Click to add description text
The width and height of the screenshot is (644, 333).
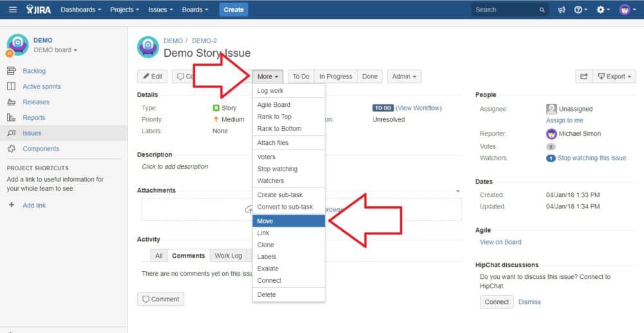[x=175, y=166]
